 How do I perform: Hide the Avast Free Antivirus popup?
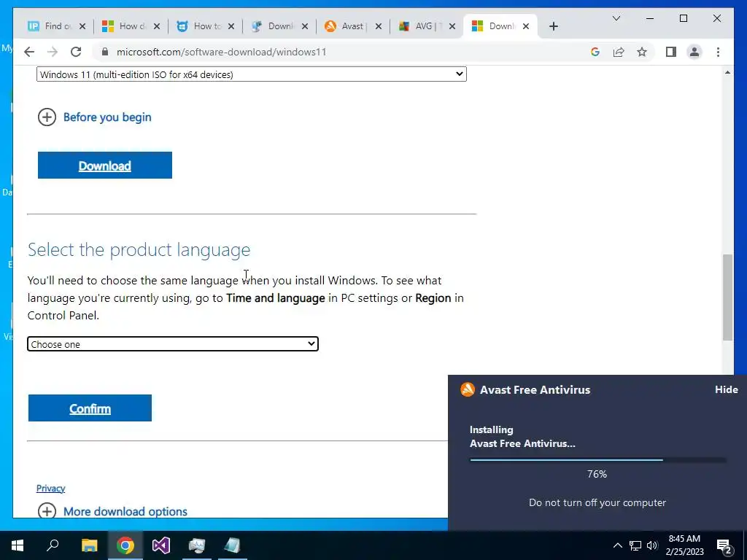726,389
